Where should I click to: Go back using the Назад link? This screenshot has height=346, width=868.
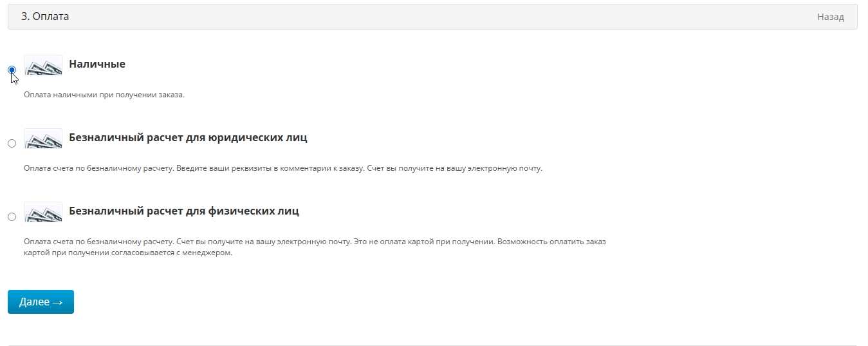[x=831, y=17]
